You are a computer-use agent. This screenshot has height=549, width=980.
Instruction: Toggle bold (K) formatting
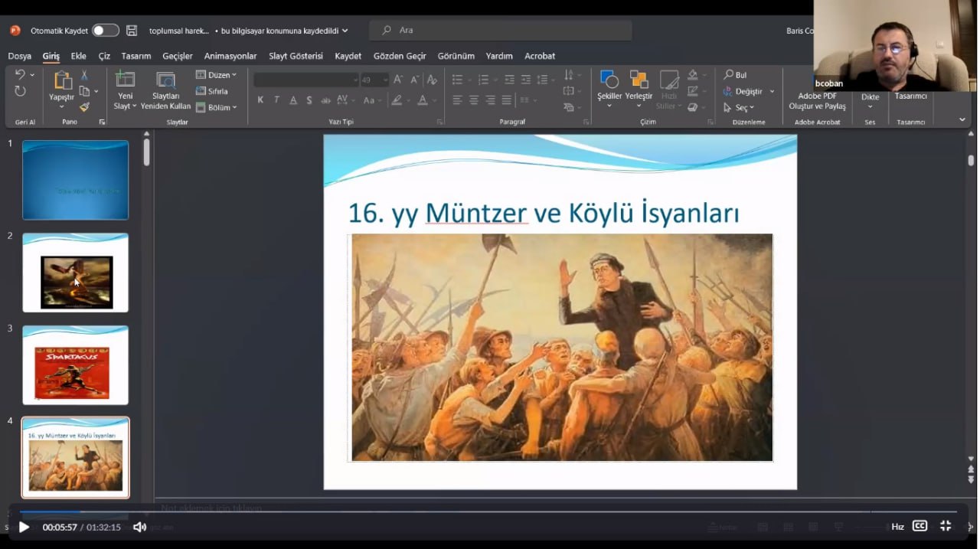click(x=260, y=100)
